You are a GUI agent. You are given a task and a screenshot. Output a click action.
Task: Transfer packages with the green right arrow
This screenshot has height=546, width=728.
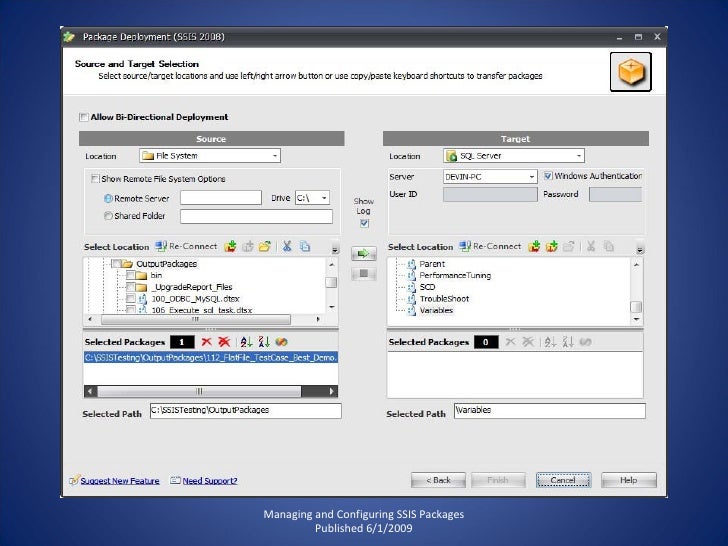point(364,254)
